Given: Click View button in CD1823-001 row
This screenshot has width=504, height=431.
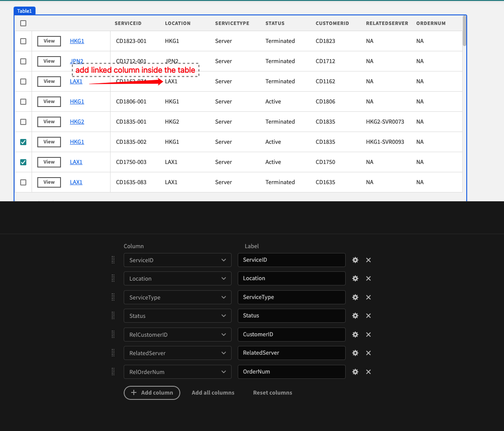Looking at the screenshot, I should (49, 41).
